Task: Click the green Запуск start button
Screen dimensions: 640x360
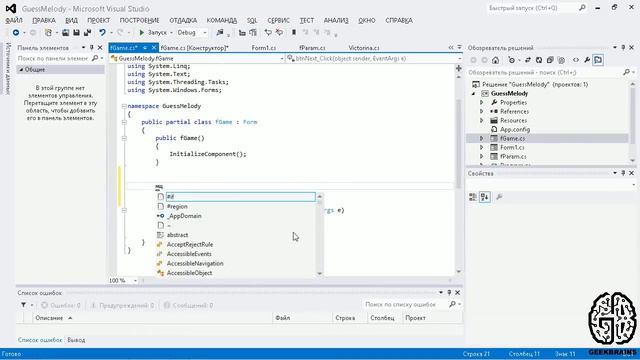Action: click(x=153, y=33)
